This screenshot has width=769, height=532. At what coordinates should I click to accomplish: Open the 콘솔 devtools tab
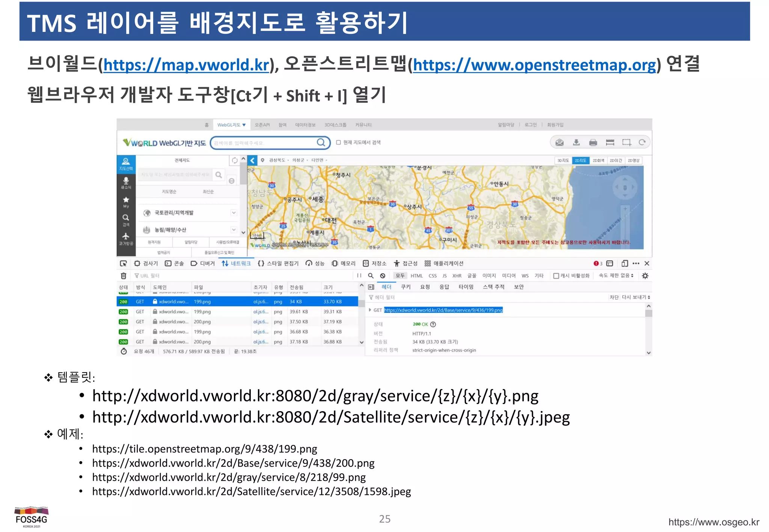click(x=175, y=263)
